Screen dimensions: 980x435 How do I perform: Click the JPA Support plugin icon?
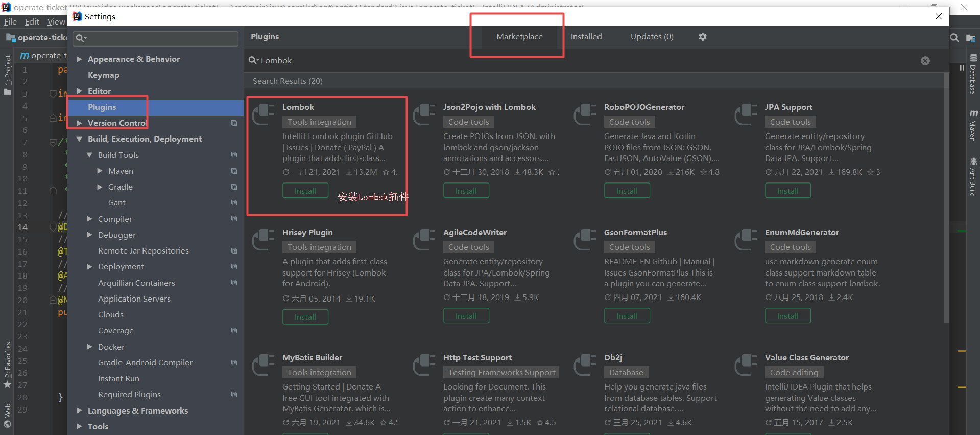pos(746,114)
